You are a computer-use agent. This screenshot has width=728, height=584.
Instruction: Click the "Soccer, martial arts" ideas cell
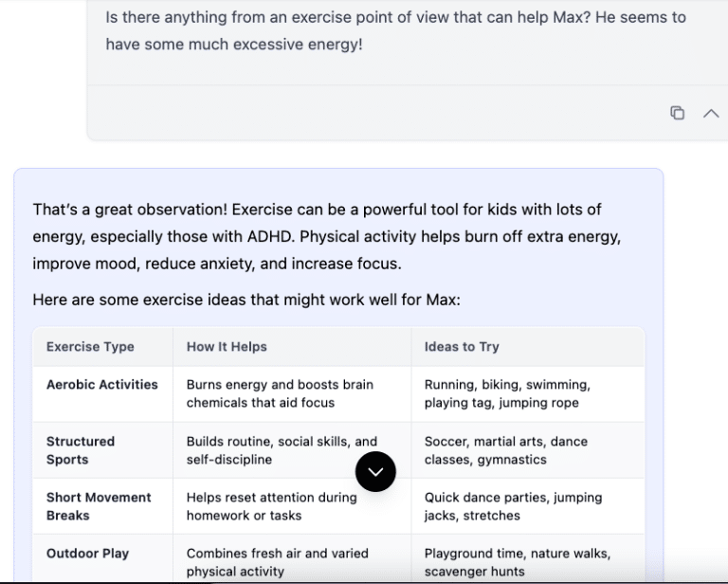tap(505, 450)
